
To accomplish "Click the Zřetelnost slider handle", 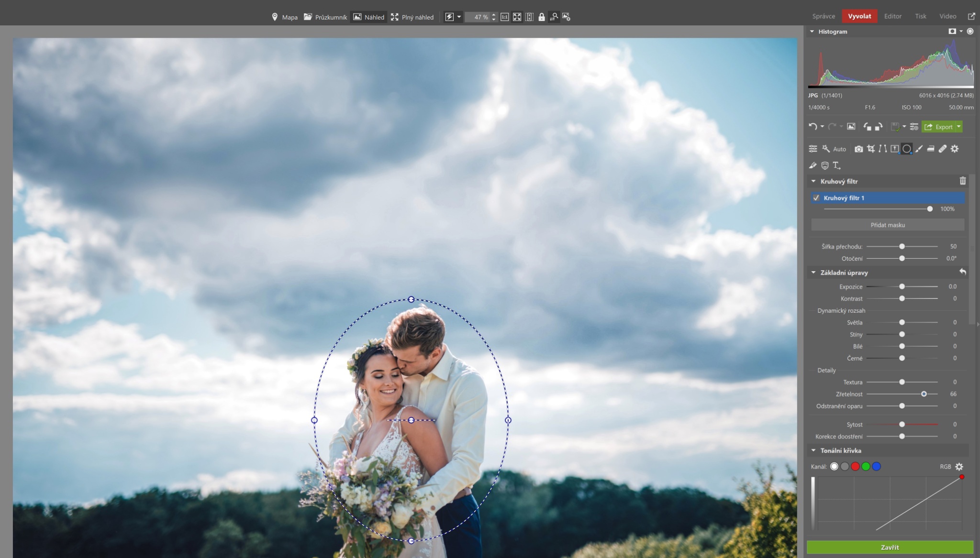I will click(924, 394).
